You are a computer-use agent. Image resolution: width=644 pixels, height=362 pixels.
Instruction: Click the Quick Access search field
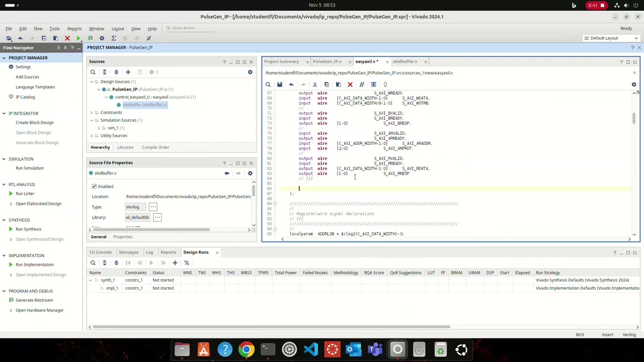click(x=189, y=28)
